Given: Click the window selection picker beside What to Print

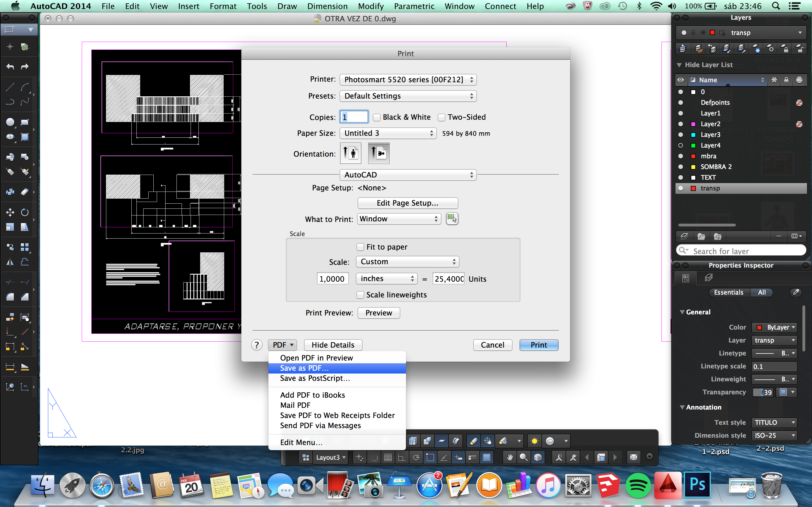Looking at the screenshot, I should pos(452,219).
